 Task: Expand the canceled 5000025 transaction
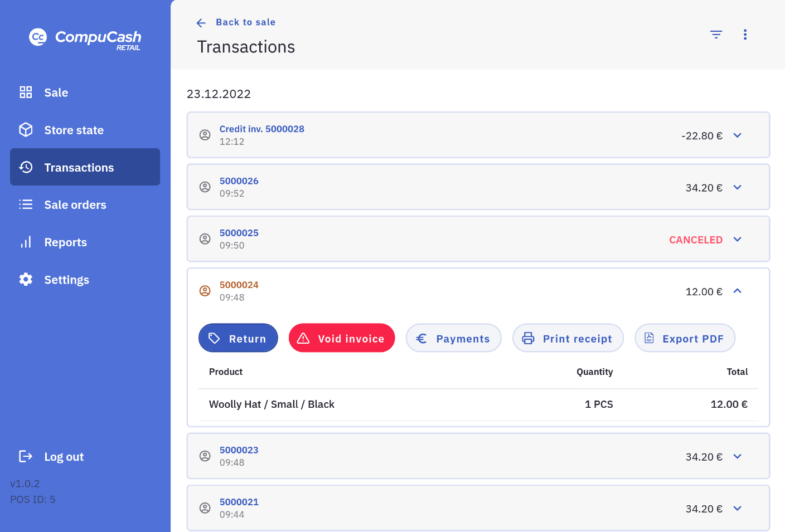737,240
